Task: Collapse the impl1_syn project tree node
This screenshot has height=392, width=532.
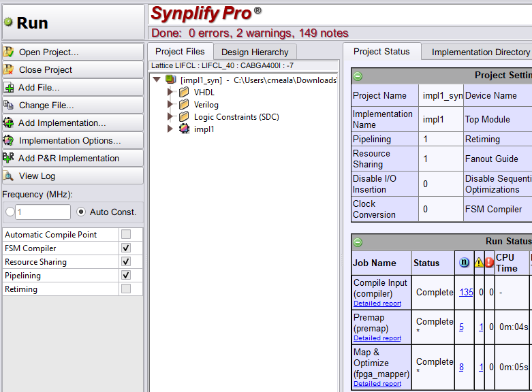Action: (157, 80)
